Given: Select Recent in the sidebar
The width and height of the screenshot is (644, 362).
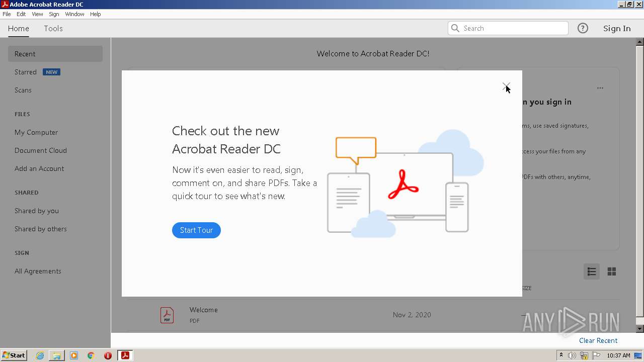Looking at the screenshot, I should coord(55,54).
